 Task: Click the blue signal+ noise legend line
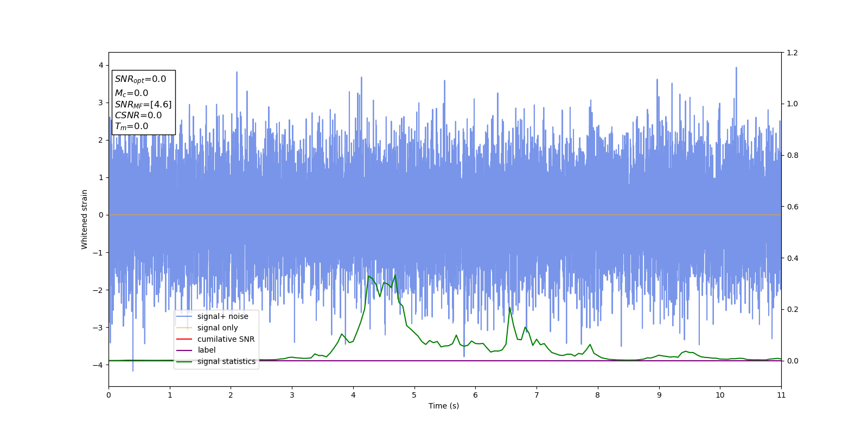pos(184,317)
